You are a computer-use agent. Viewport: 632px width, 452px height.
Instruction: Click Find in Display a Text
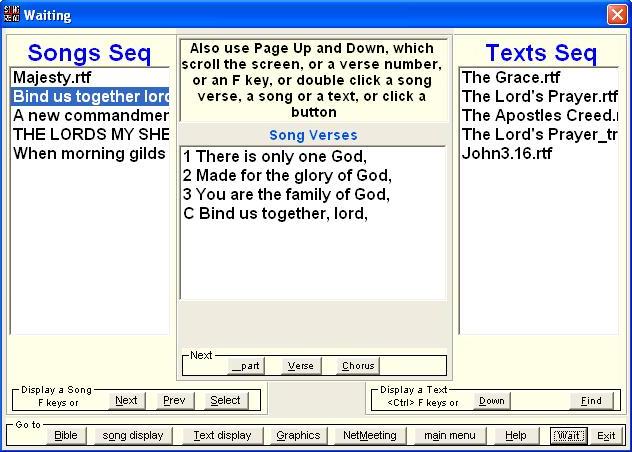tap(591, 401)
